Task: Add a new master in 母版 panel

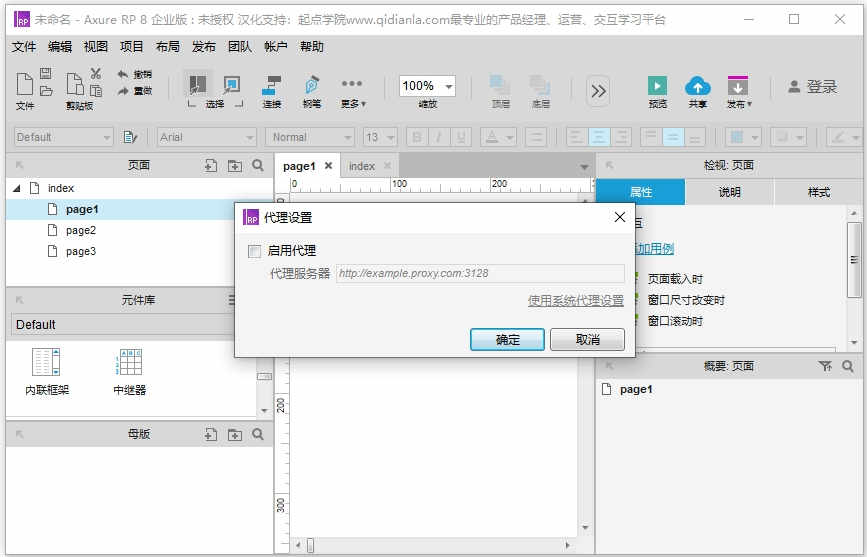Action: tap(210, 434)
